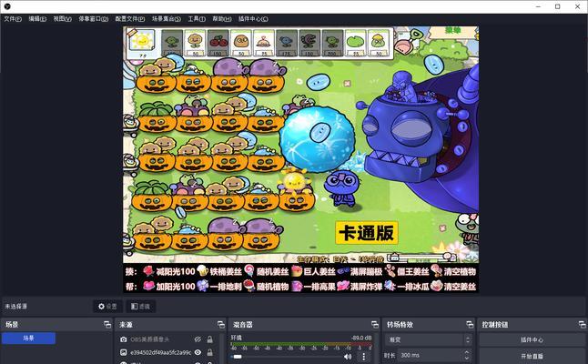The width and height of the screenshot is (588, 364).
Task: Open source 设置 with the gear button
Action: click(107, 307)
